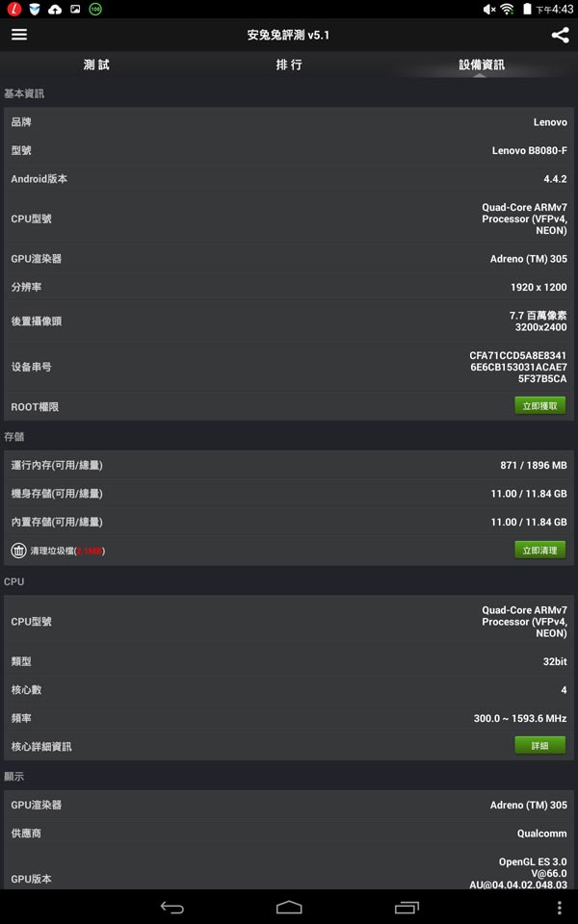The image size is (578, 924).
Task: Open CPU core details with 詳細 button
Action: coord(539,746)
